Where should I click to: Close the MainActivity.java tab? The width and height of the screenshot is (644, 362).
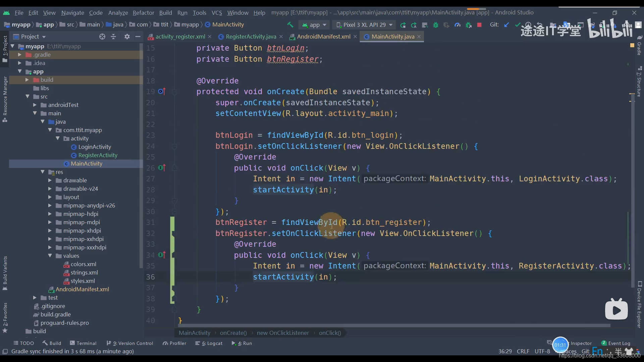click(419, 37)
